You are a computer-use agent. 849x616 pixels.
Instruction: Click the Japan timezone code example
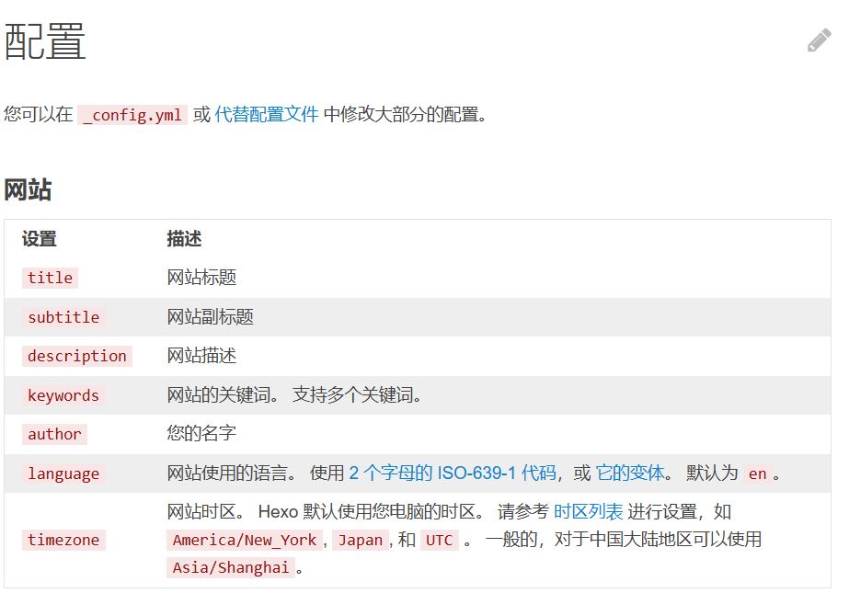tap(361, 541)
